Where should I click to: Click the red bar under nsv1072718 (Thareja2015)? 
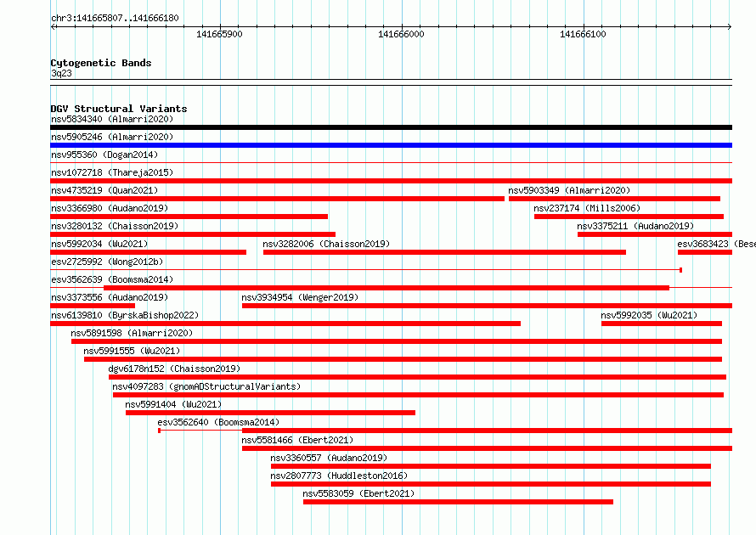[x=391, y=181]
